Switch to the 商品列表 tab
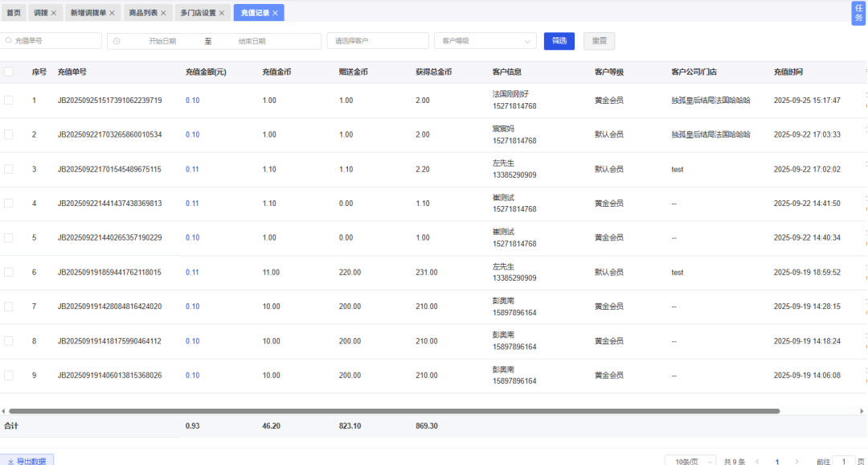The image size is (868, 465). tap(143, 13)
